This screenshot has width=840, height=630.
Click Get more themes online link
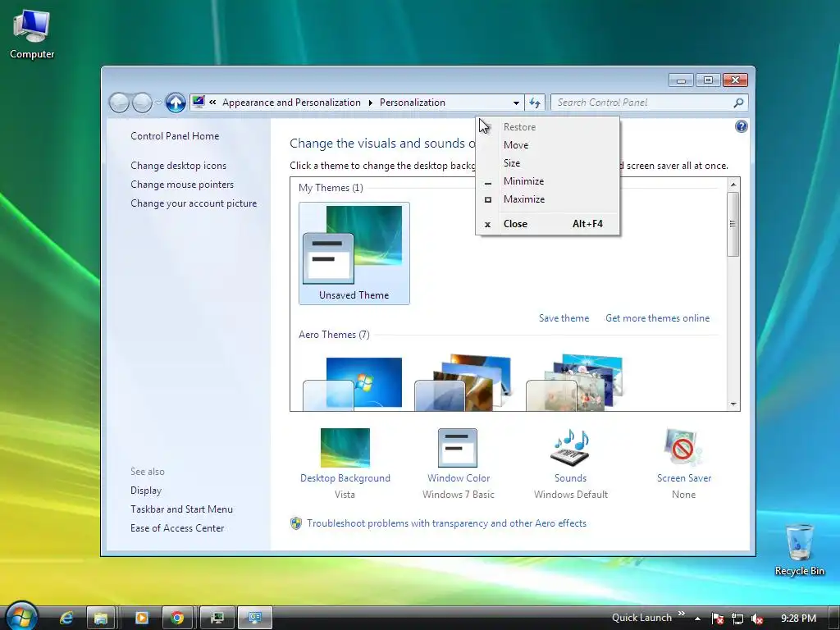click(657, 318)
